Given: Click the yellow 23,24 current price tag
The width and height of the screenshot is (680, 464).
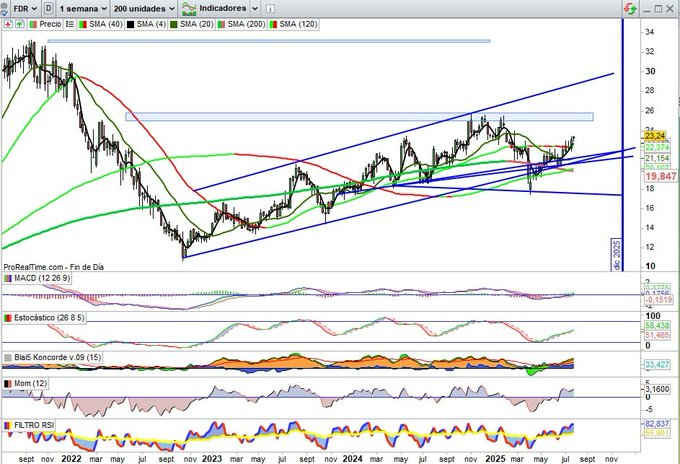Looking at the screenshot, I should 655,136.
